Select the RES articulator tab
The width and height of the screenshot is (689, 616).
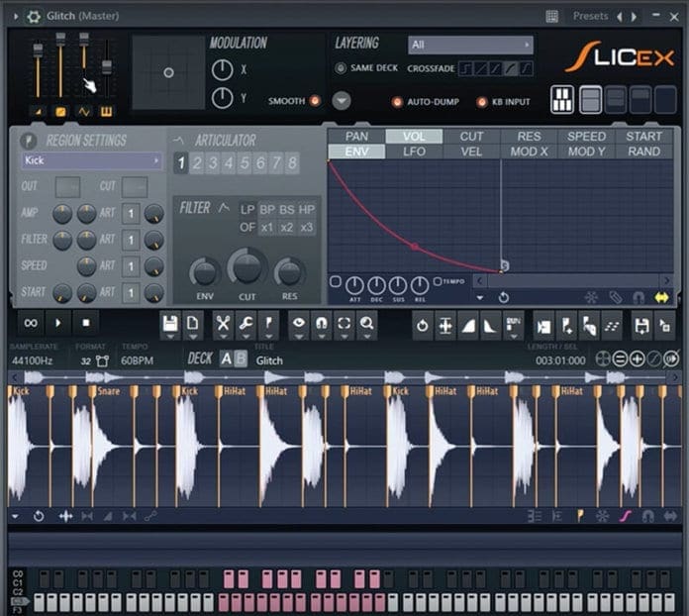[x=529, y=137]
